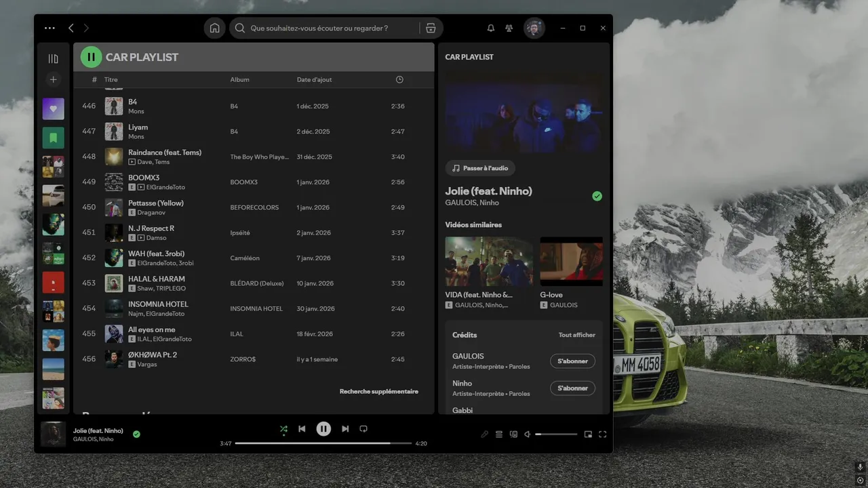Select HALAL & HARAM track
The width and height of the screenshot is (868, 488).
tap(254, 283)
